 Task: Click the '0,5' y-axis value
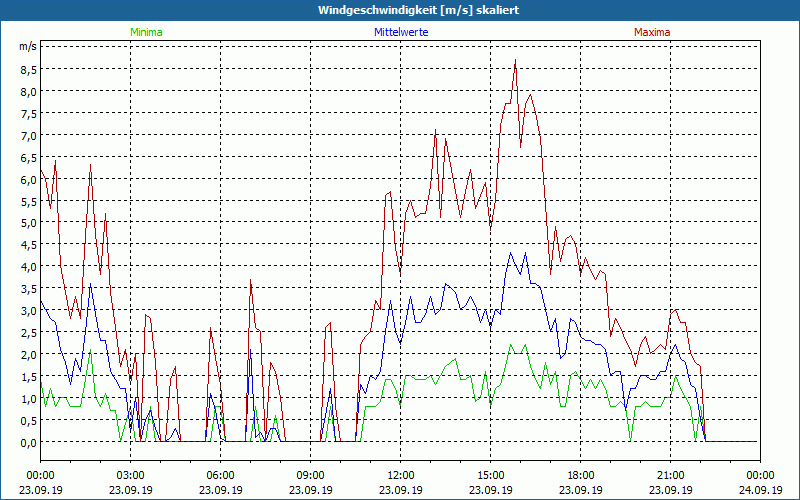point(28,420)
